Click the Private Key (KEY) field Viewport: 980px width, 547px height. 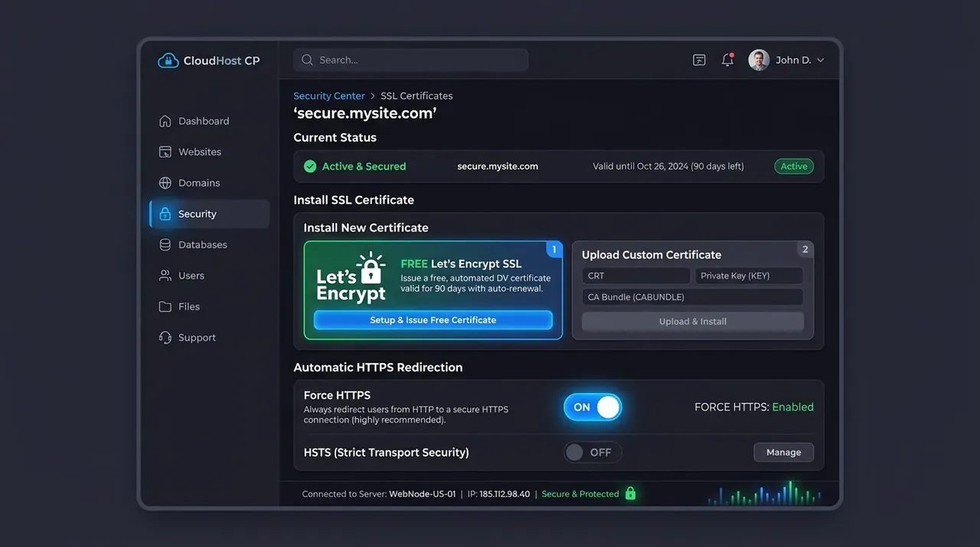coord(749,276)
